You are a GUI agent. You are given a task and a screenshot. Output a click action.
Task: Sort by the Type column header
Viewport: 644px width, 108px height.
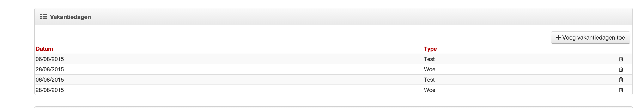(x=430, y=49)
